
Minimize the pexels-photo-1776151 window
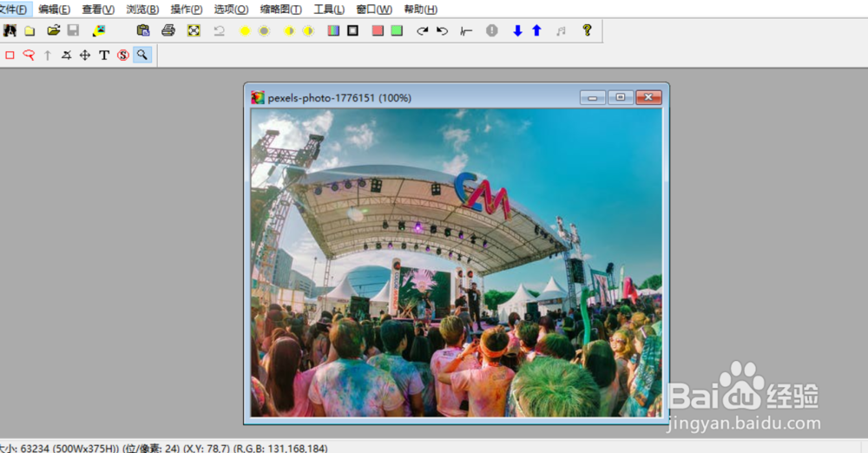coord(592,97)
